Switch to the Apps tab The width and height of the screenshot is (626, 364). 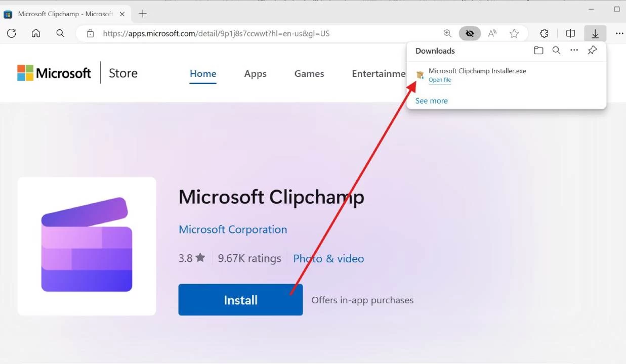[x=255, y=74]
